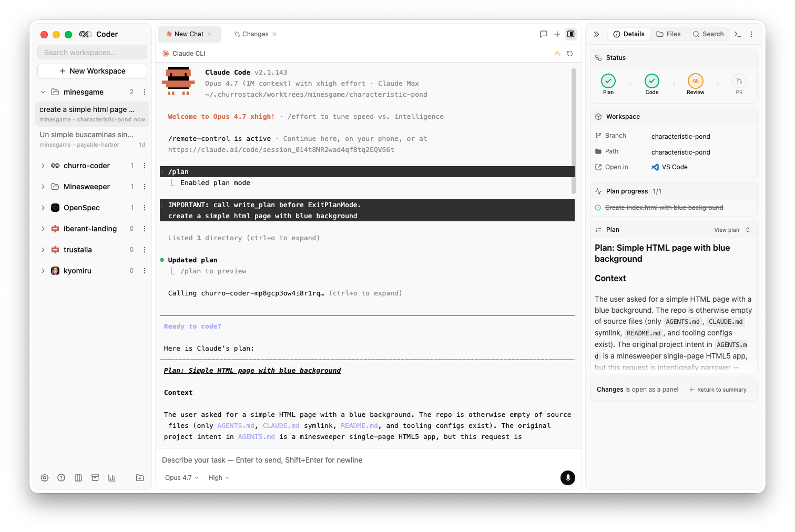
Task: Click microphone voice input button
Action: (568, 478)
